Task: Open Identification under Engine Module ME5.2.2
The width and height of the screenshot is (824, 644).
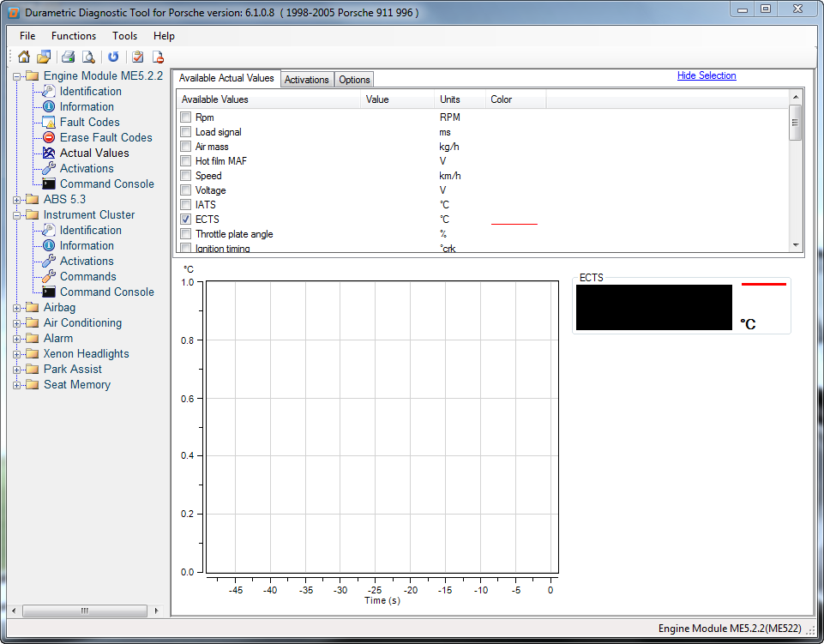Action: (x=90, y=92)
